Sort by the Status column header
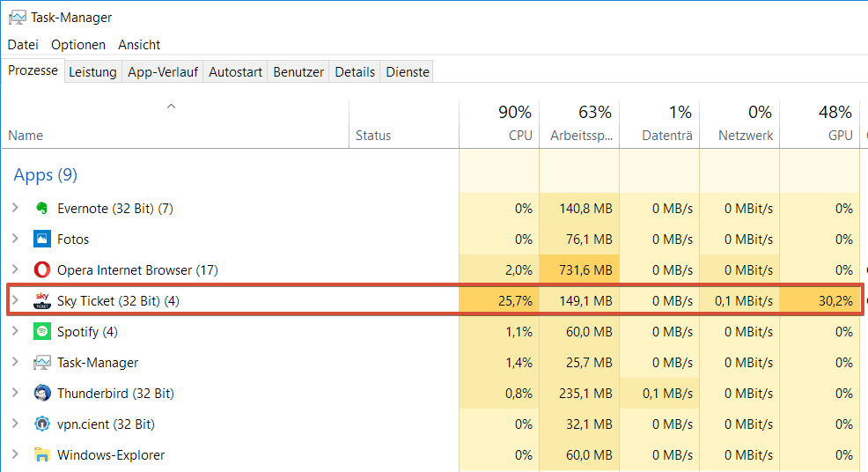The width and height of the screenshot is (868, 472). [x=404, y=124]
